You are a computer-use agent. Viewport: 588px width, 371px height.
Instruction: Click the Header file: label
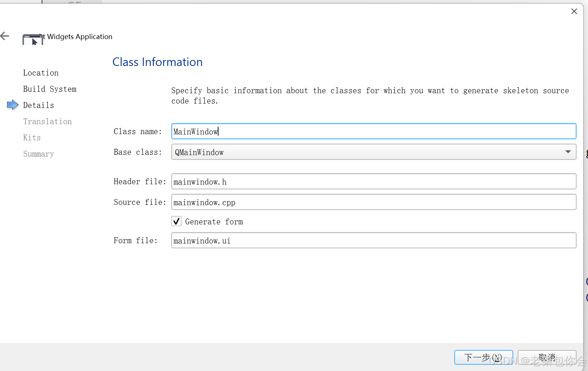(x=140, y=182)
